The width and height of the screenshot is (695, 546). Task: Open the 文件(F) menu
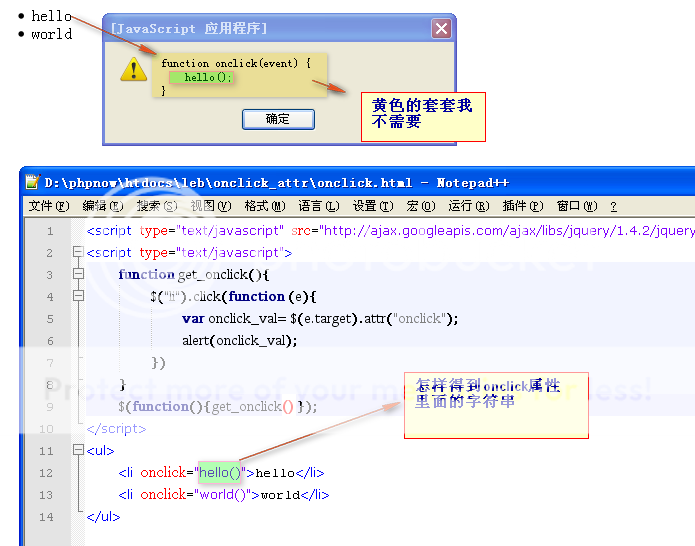tap(49, 206)
